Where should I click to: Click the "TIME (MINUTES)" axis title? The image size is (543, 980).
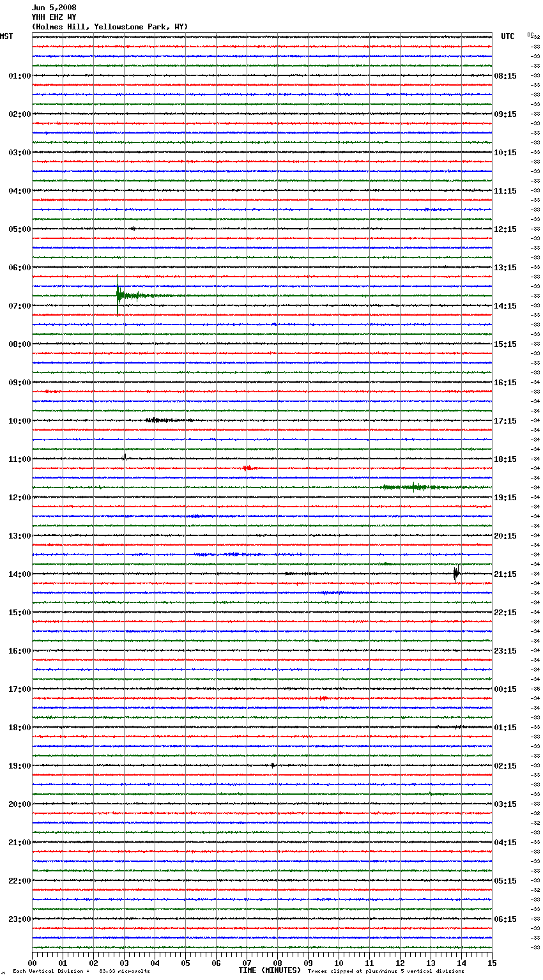click(270, 970)
